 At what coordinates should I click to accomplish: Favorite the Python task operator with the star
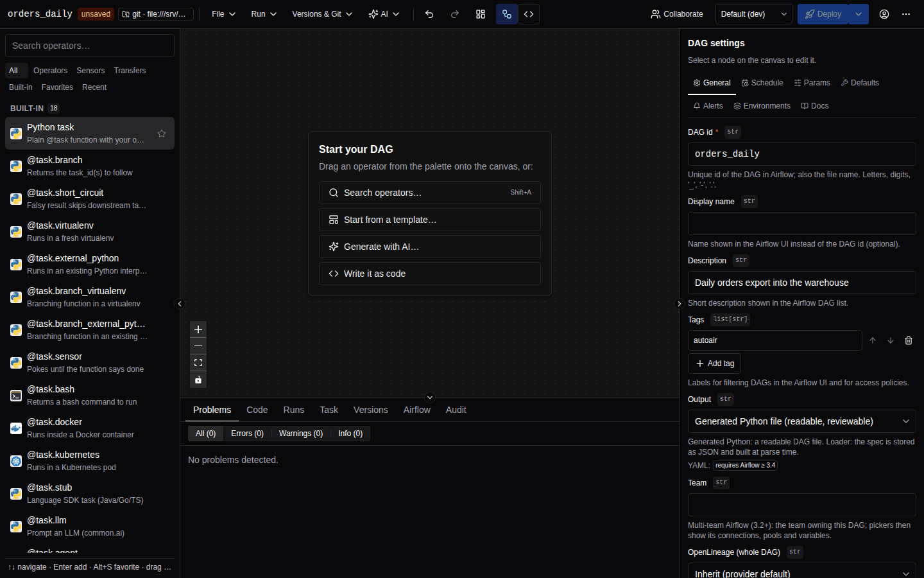(x=162, y=134)
